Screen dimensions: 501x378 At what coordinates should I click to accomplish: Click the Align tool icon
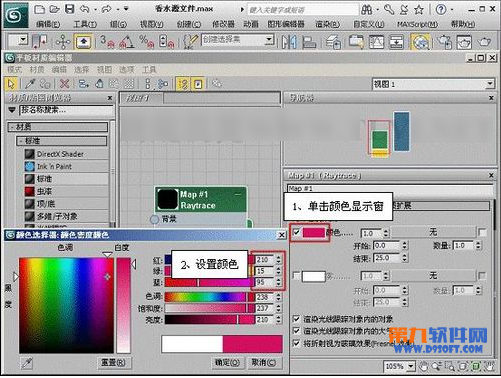pos(309,42)
